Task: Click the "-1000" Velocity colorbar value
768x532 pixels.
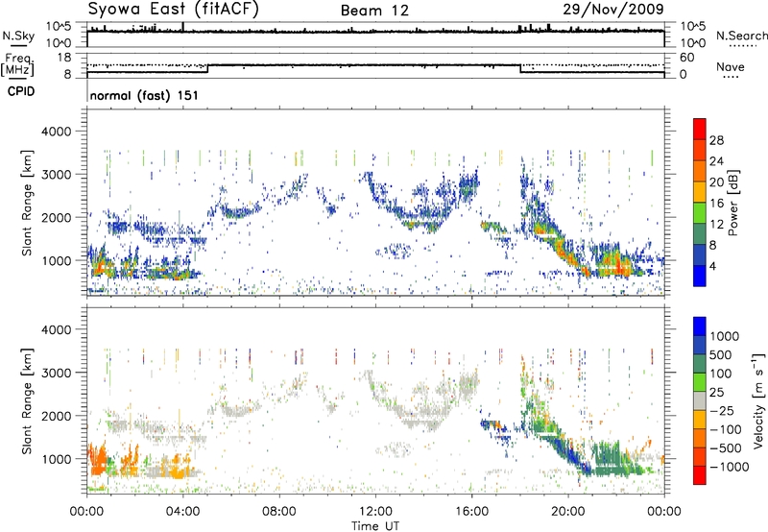Action: pyautogui.click(x=730, y=467)
